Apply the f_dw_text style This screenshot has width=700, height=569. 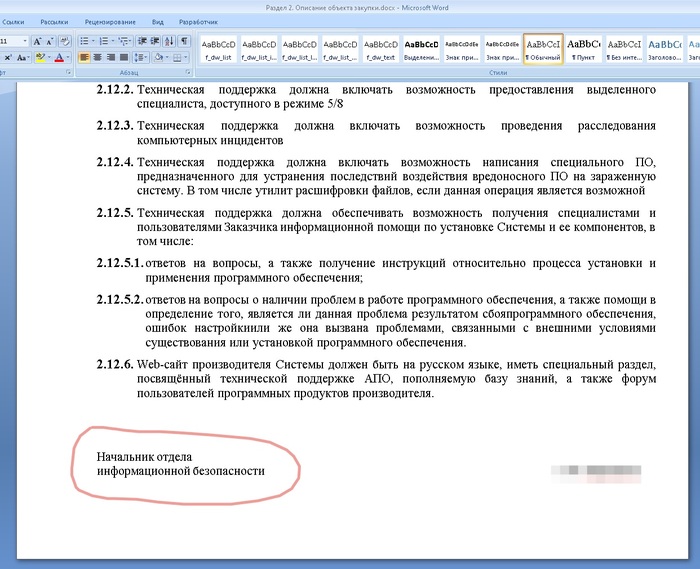(380, 49)
